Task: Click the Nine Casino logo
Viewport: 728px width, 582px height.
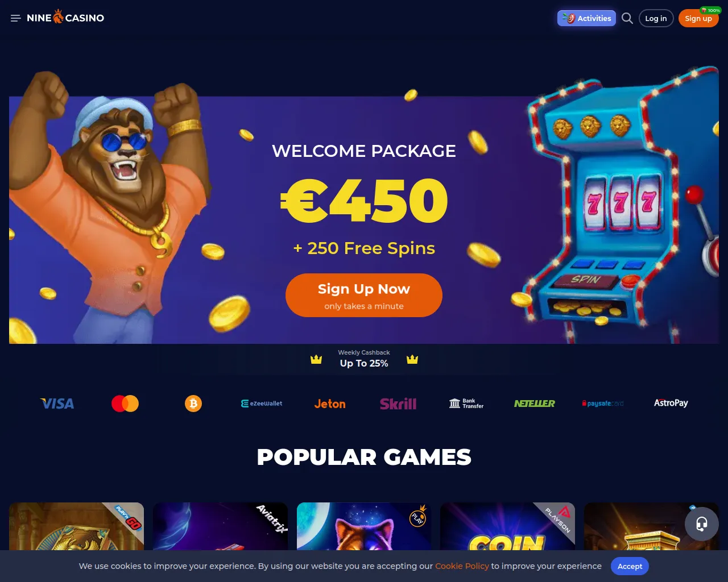Action: (x=65, y=17)
